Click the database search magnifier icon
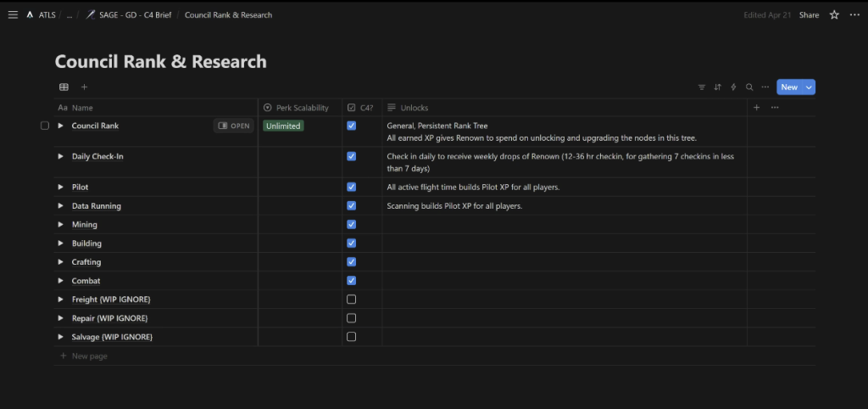 click(749, 87)
